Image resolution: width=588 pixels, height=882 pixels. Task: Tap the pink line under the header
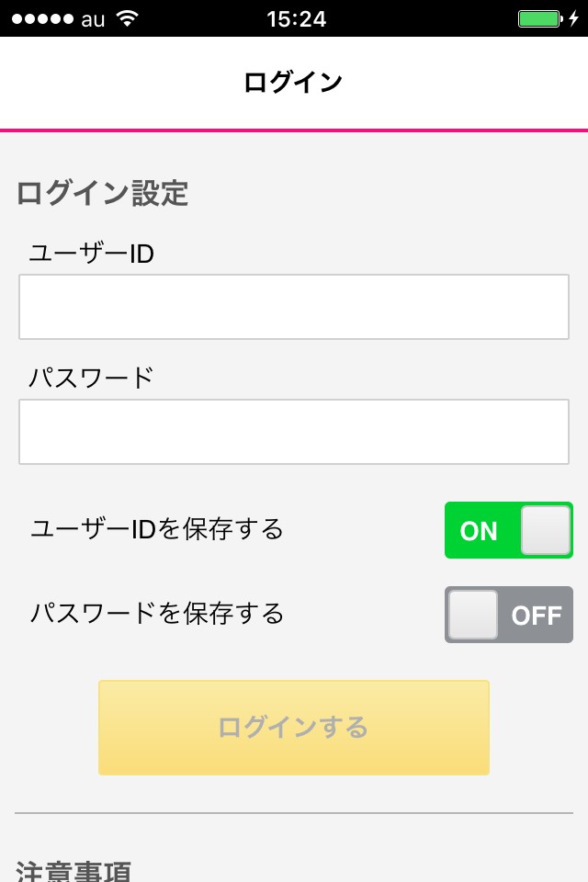tap(294, 130)
